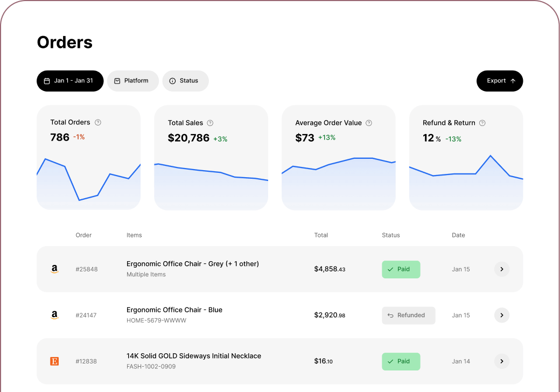Click the question icon beside Refund & Return
The width and height of the screenshot is (560, 392).
482,123
